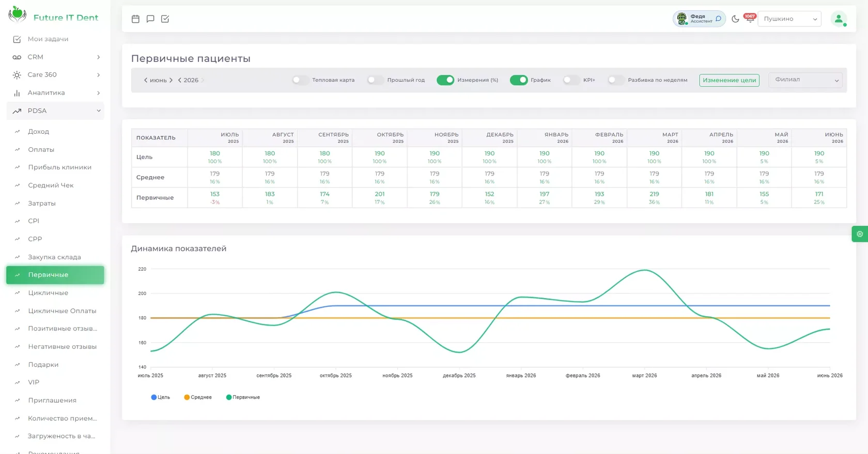Enable Разбивка по неделям toggle
Viewport: 868px width, 454px height.
616,80
